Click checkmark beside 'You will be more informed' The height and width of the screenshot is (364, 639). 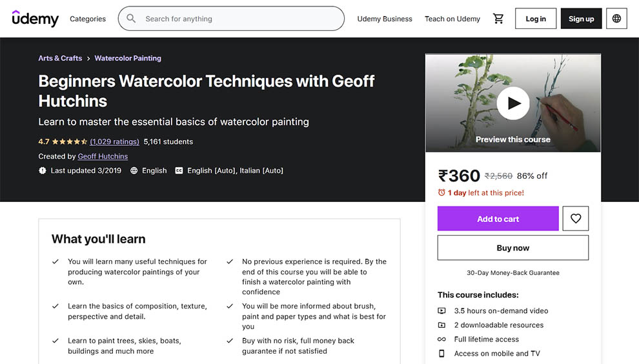(230, 306)
